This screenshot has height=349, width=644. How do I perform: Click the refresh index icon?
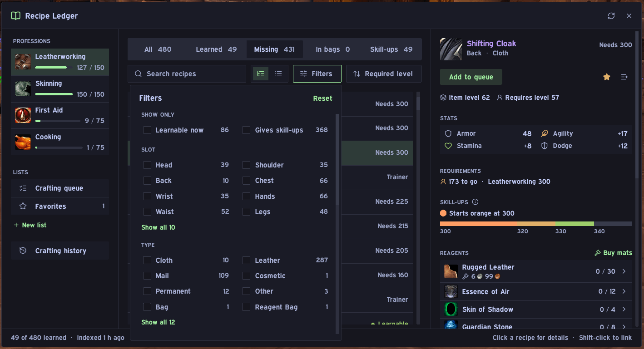coord(611,16)
